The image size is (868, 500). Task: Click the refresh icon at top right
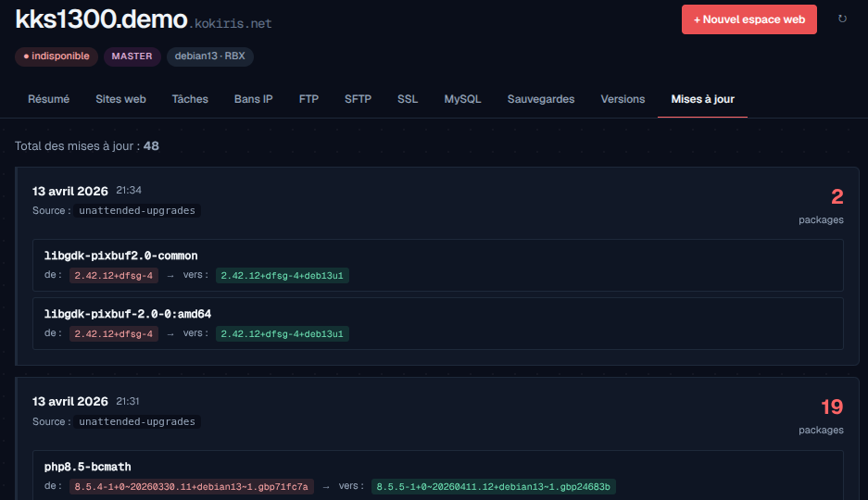pyautogui.click(x=842, y=19)
